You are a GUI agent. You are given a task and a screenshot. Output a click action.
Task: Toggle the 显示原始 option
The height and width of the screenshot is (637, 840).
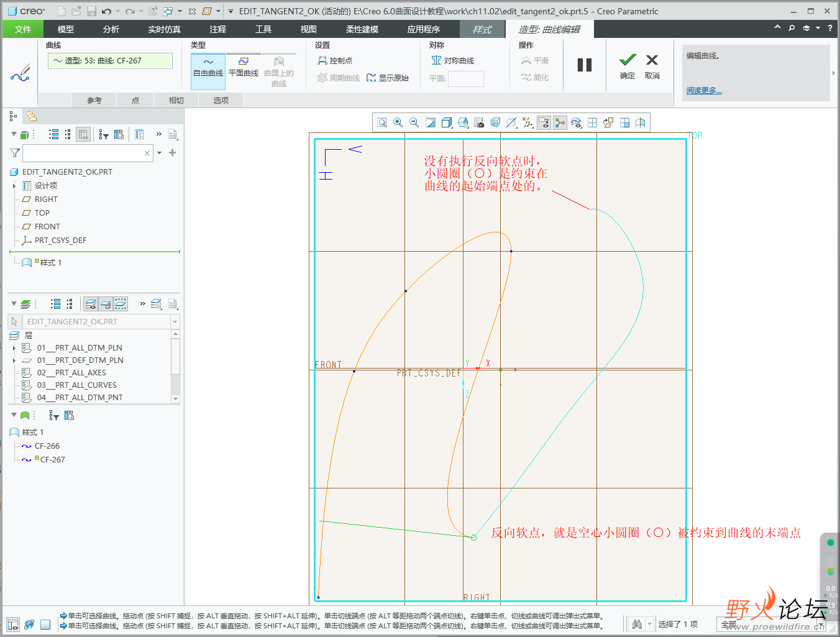click(x=388, y=78)
